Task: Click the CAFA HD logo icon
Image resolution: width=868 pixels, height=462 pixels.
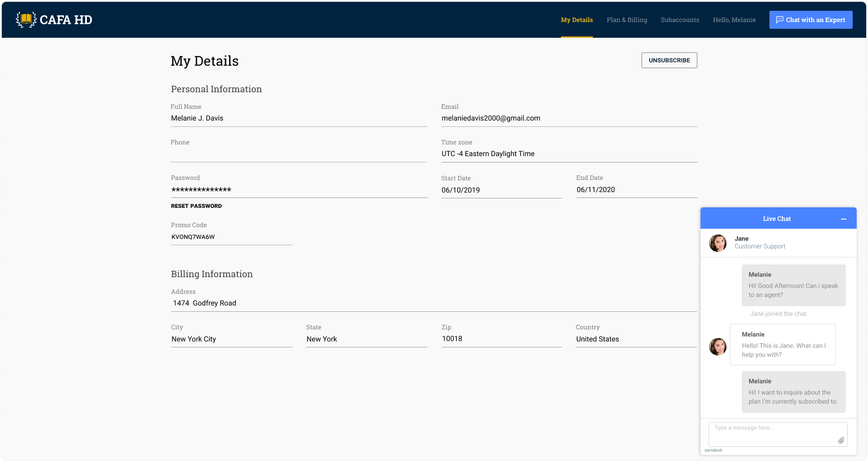Action: (26, 19)
